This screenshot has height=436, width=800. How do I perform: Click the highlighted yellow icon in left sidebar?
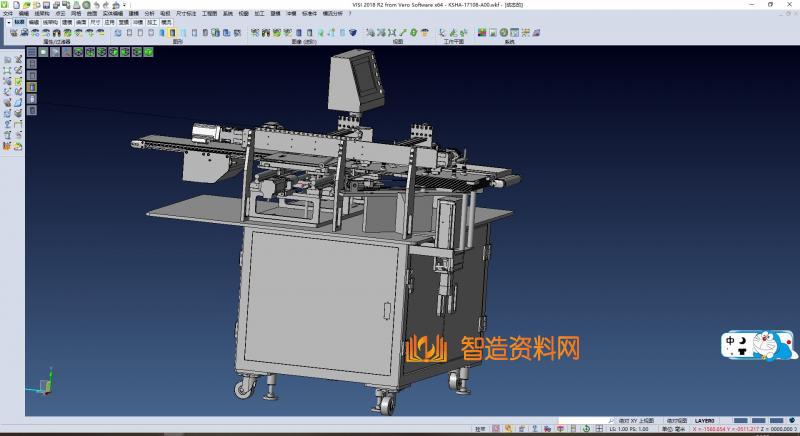point(31,87)
